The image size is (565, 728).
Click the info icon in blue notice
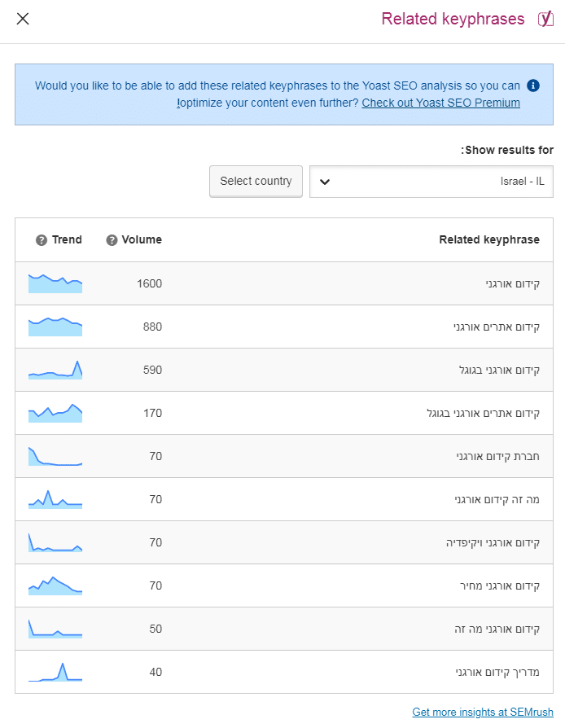coord(533,86)
